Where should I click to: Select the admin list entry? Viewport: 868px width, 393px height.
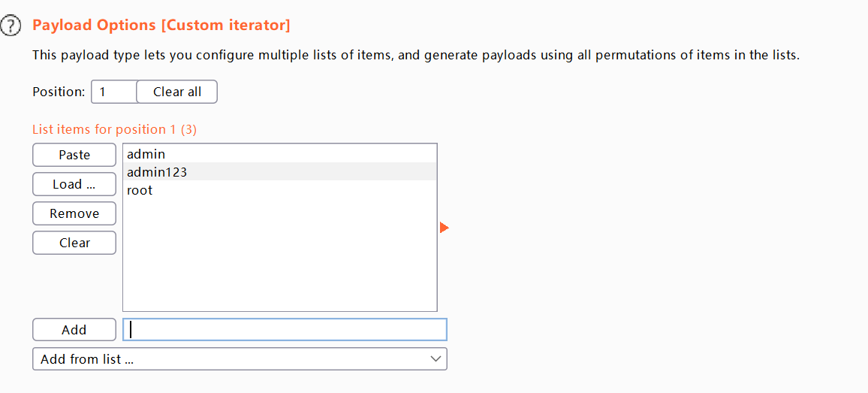pyautogui.click(x=279, y=153)
